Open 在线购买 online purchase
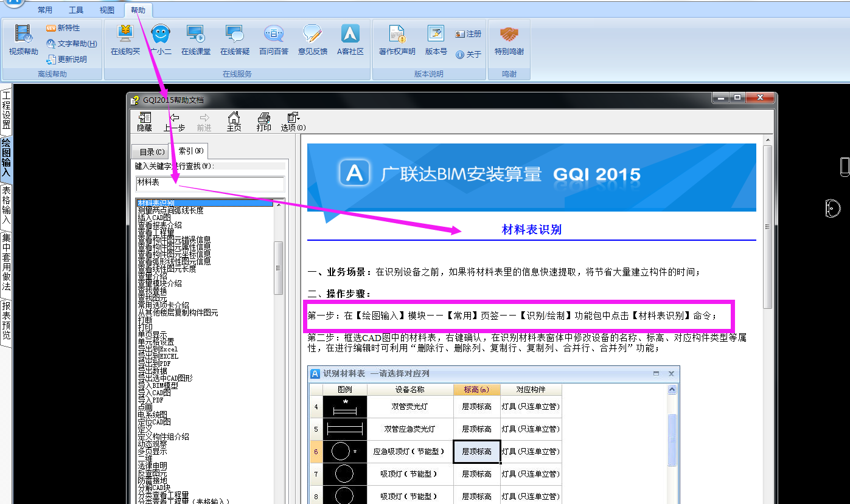This screenshot has width=850, height=504. pos(125,40)
